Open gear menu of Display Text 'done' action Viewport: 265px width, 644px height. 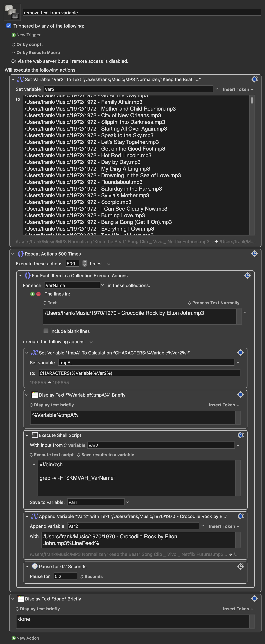(x=254, y=599)
